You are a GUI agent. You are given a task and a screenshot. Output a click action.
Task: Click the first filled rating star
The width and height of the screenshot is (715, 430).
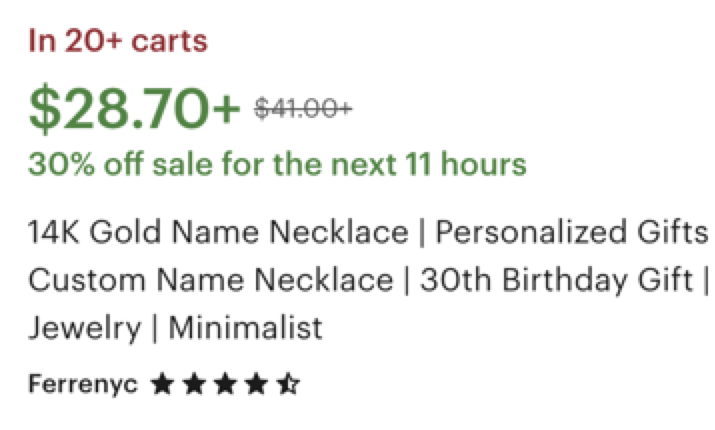(x=162, y=383)
